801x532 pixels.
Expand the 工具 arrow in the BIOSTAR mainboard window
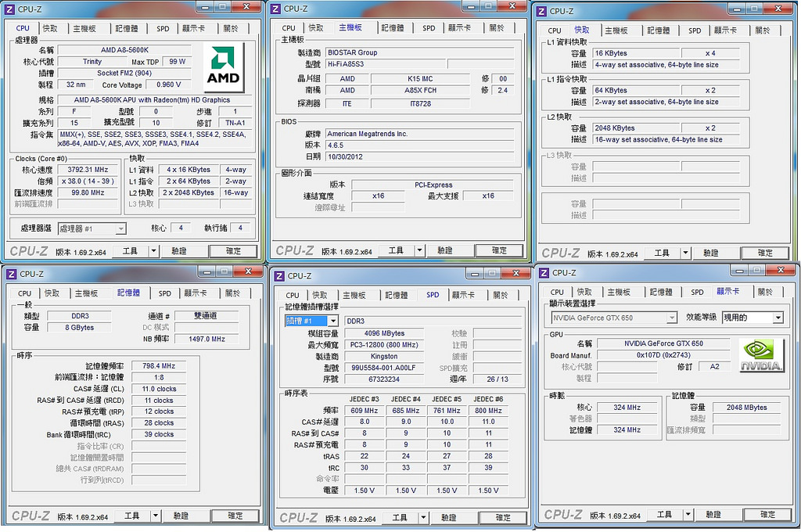[419, 250]
